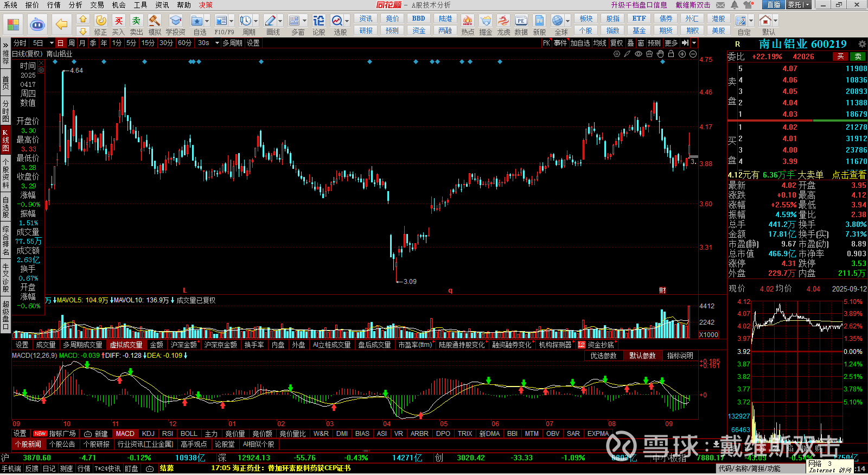This screenshot has height=475, width=868.
Task: Expand the 自选 watchlist dropdown arrow
Action: [x=208, y=21]
